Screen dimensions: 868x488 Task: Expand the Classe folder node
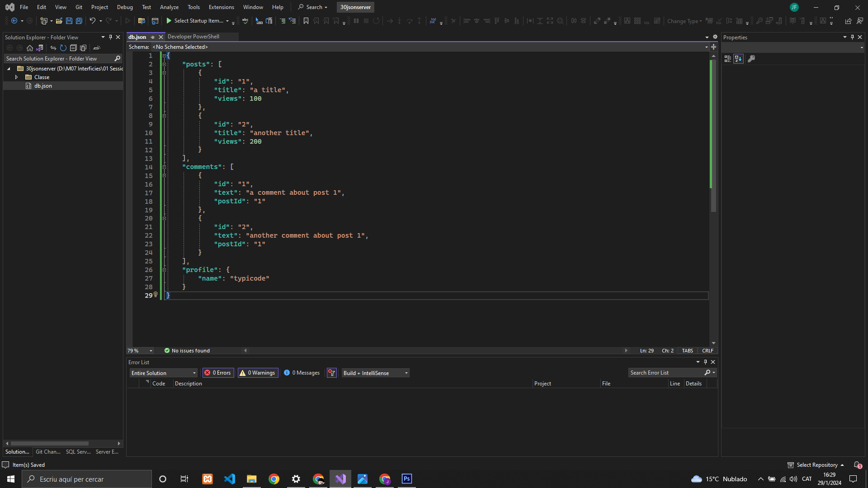click(17, 77)
